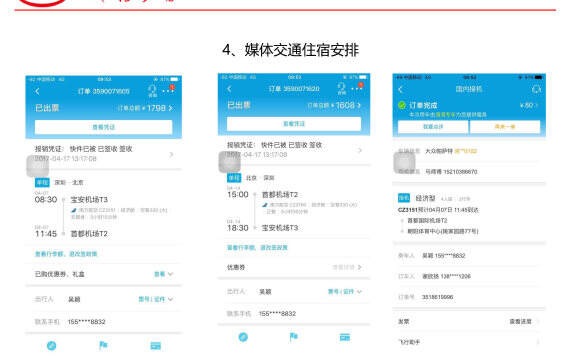Expand ticket number dropdown in the ¥1608 order
The width and height of the screenshot is (570, 360).
point(345,292)
